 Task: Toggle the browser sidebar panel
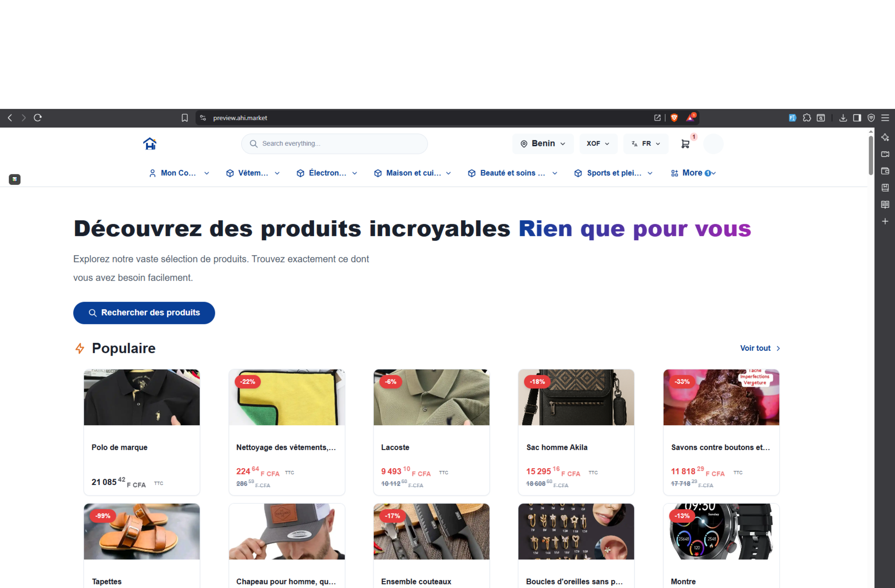(857, 118)
